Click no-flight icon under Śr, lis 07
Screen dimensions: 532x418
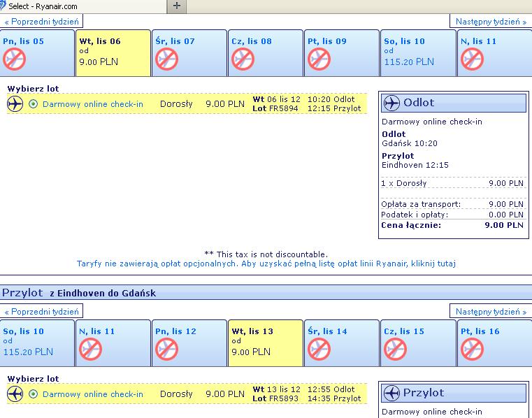point(167,59)
